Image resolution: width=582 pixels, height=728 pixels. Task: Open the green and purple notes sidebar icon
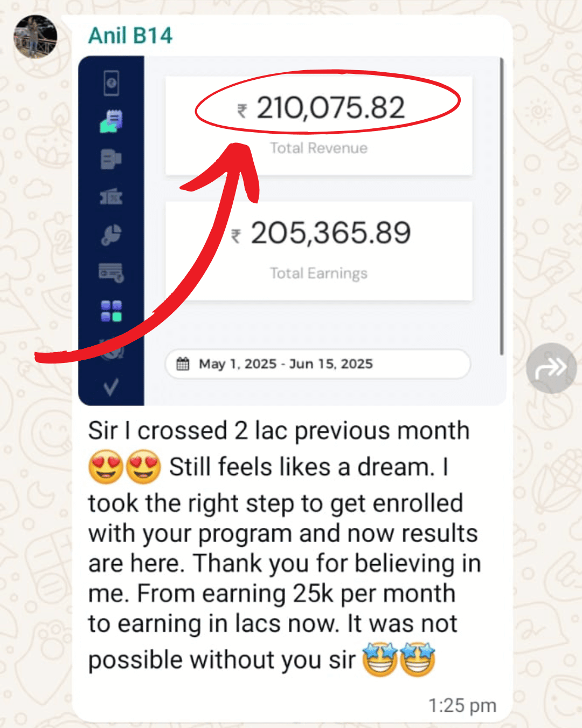[x=111, y=121]
